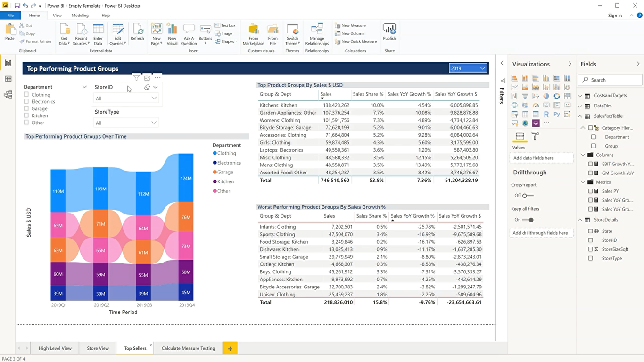Open the Format paint roller pane
Viewport: 644px width, 362px height.
tap(535, 136)
